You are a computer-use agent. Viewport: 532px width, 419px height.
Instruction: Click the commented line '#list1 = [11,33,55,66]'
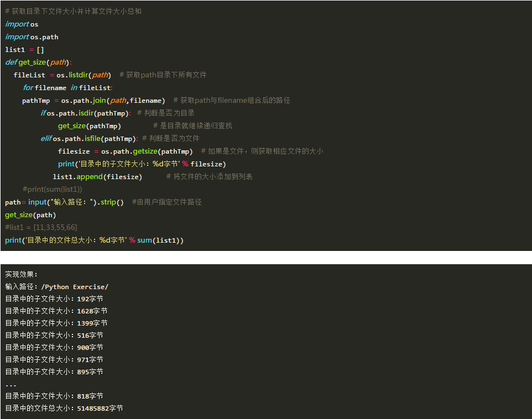(41, 227)
